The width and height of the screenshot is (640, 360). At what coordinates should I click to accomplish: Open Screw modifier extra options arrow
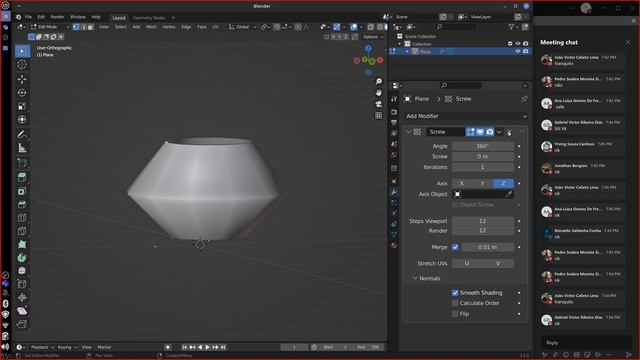[499, 132]
